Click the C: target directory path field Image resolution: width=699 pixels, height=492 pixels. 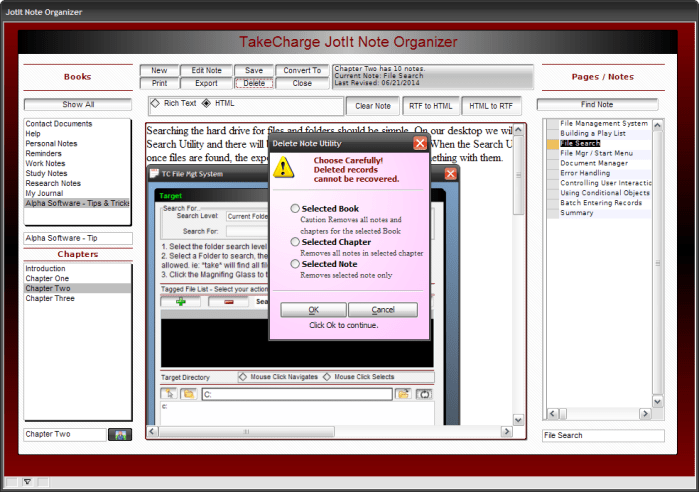coord(297,394)
